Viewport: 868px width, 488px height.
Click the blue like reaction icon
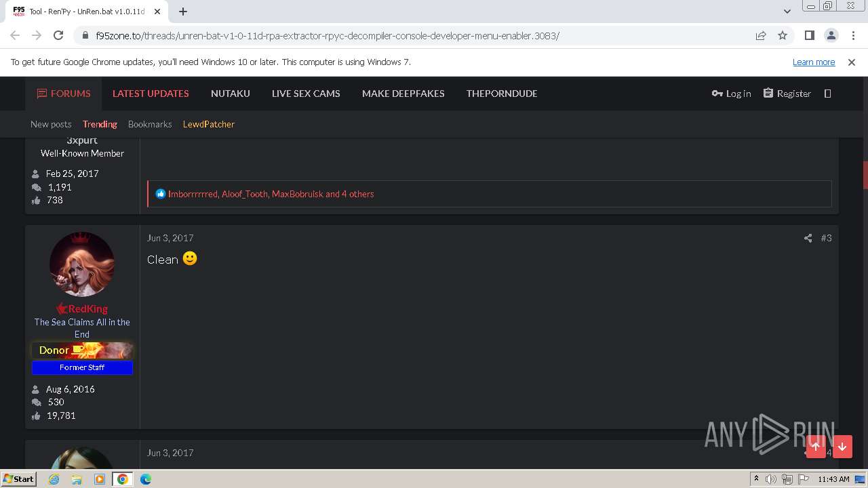(x=161, y=194)
